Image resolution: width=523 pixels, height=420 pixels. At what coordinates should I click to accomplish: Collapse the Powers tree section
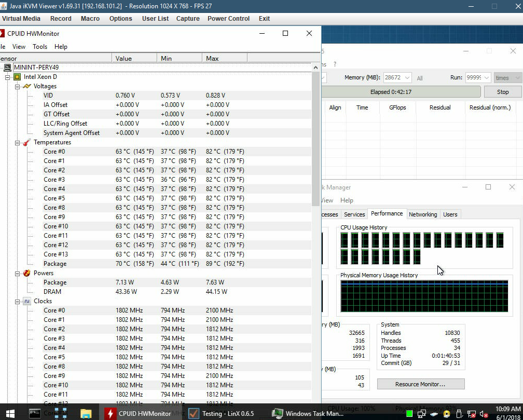pos(17,274)
